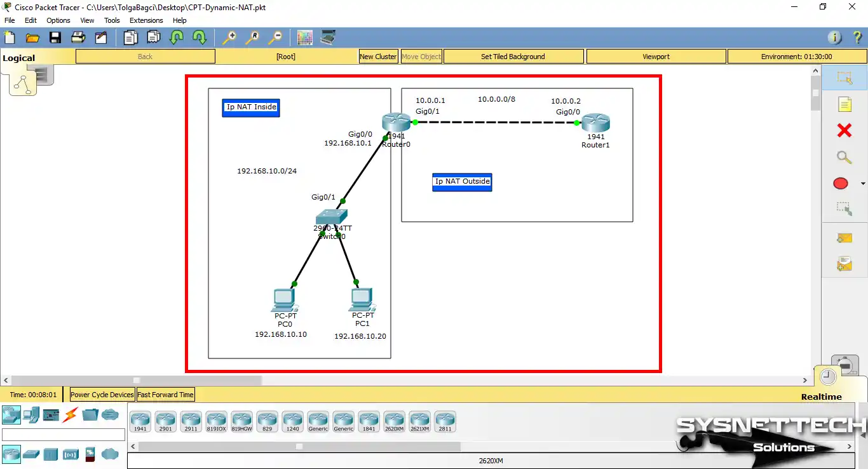The width and height of the screenshot is (868, 469).
Task: Click the Undo toolbar icon
Action: (177, 37)
